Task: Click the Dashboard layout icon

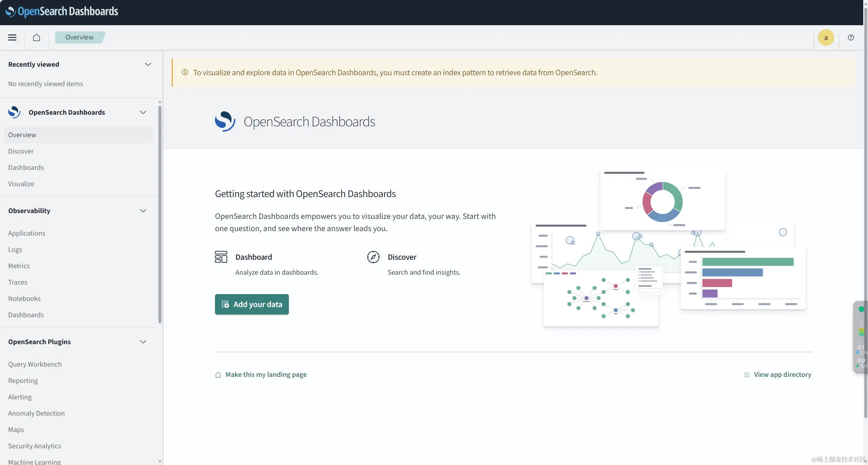Action: click(221, 257)
